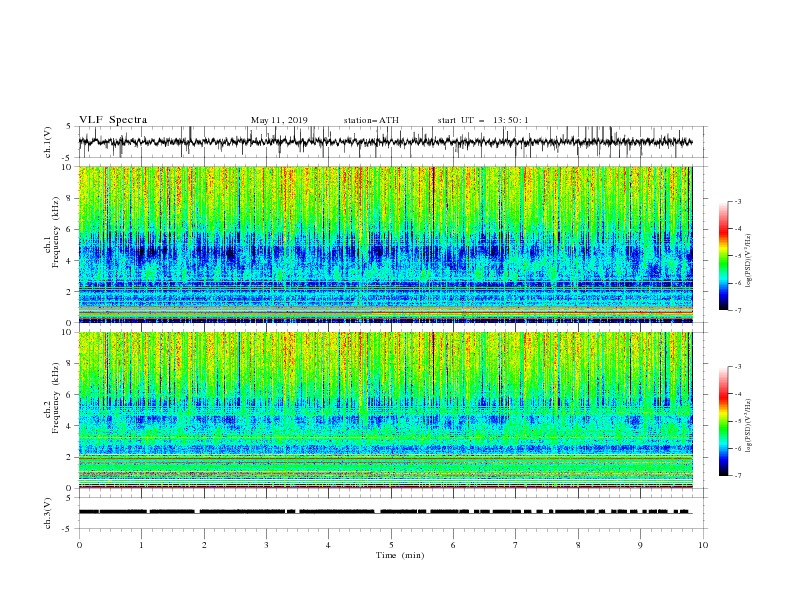Screen dimensions: 792x612
Task: Click the ch.1 voltage waveform trace
Action: pos(385,142)
